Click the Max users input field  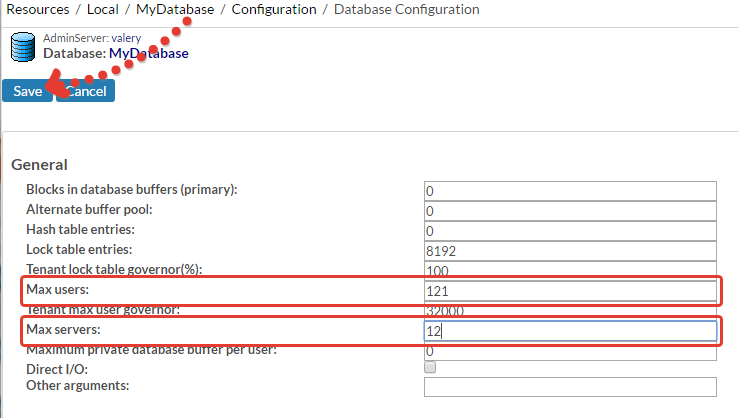(570, 291)
